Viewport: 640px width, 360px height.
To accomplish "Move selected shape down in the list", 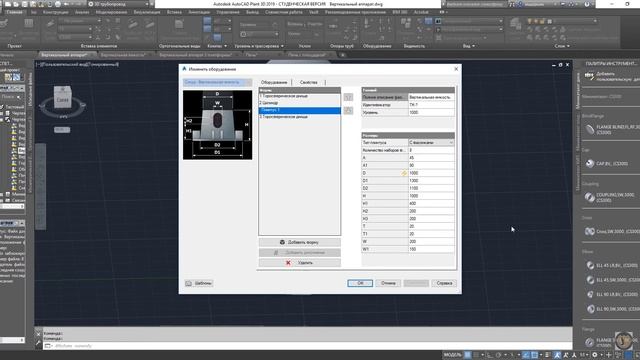I will [x=348, y=110].
